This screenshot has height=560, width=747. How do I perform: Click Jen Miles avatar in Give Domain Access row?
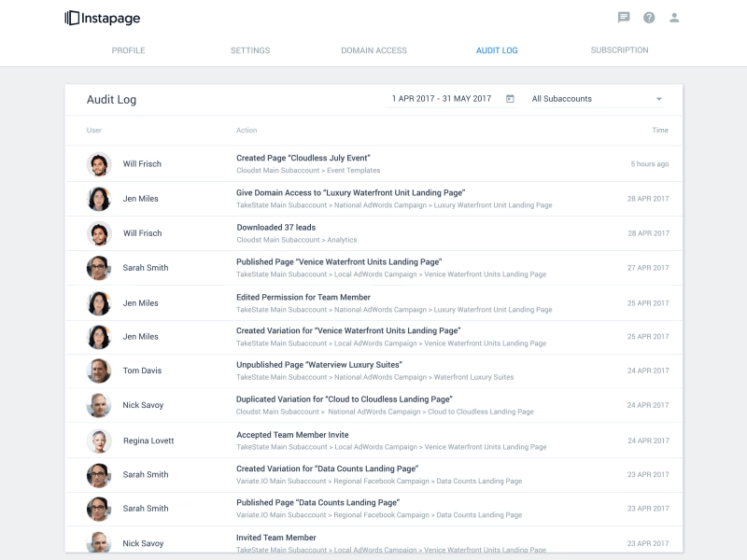pyautogui.click(x=99, y=199)
